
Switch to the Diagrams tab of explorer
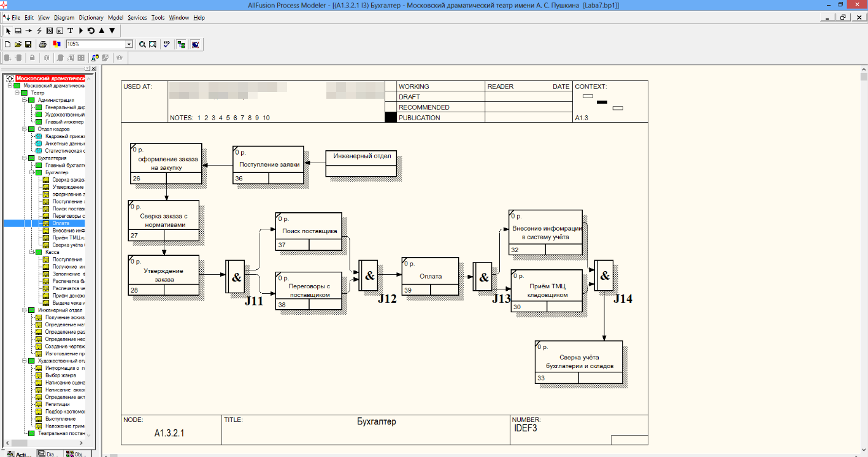click(x=49, y=453)
